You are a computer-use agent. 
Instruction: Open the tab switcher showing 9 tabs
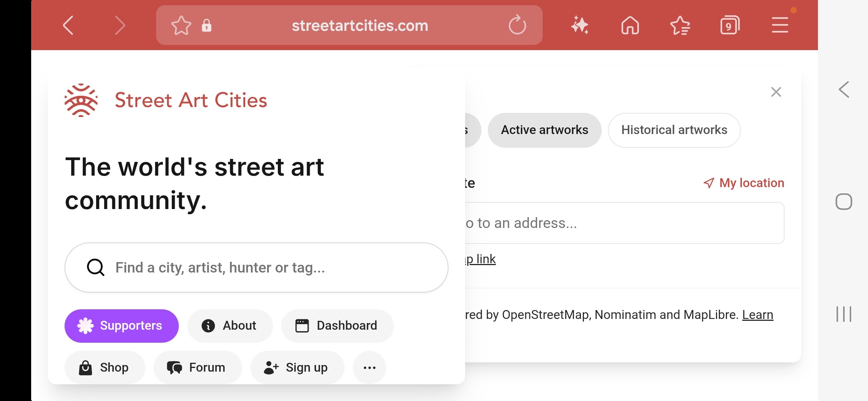730,25
